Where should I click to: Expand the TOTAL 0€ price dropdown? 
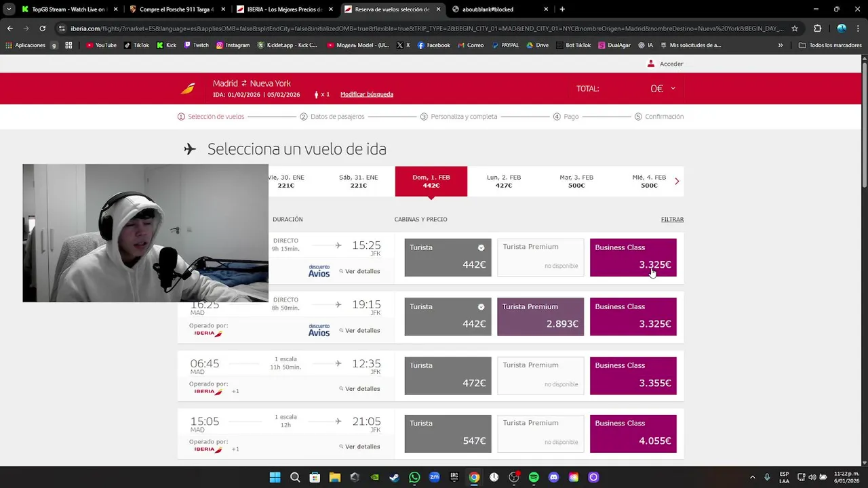pyautogui.click(x=673, y=89)
